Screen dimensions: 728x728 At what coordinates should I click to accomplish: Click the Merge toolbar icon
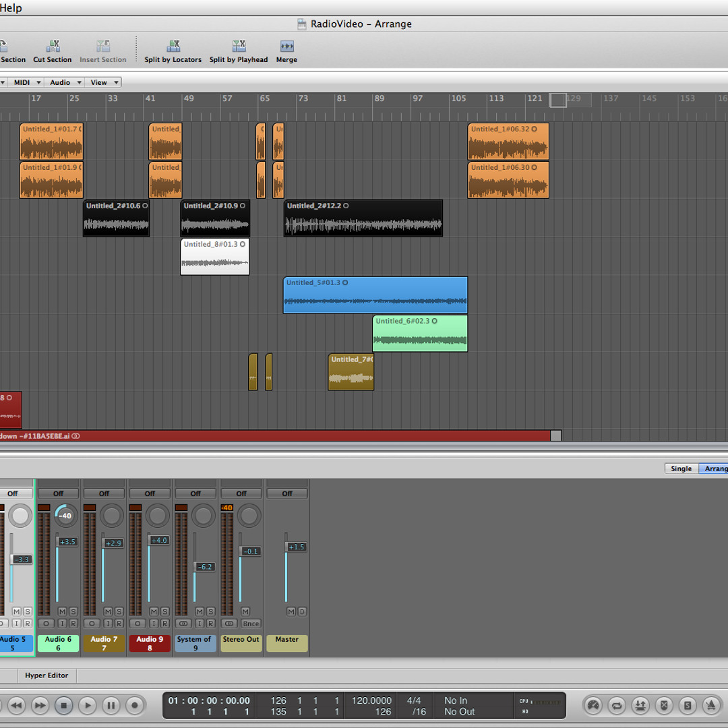coord(287,46)
